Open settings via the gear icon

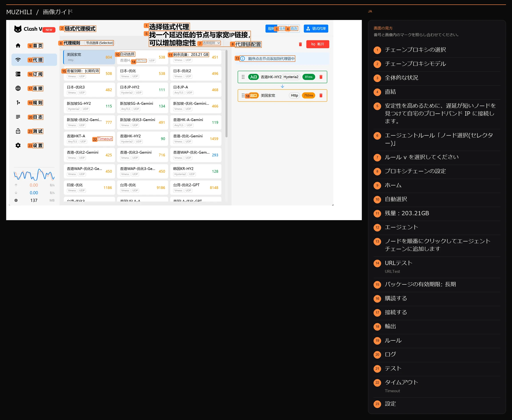(18, 145)
